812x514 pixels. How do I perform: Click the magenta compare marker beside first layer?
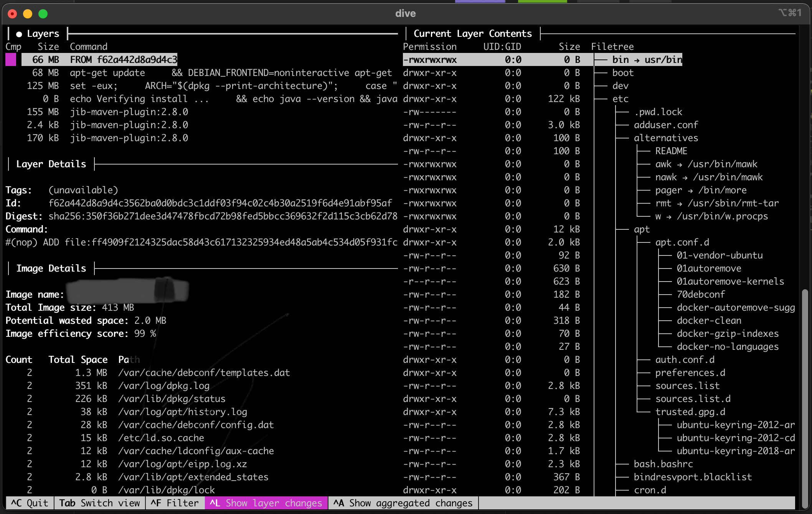pyautogui.click(x=11, y=60)
